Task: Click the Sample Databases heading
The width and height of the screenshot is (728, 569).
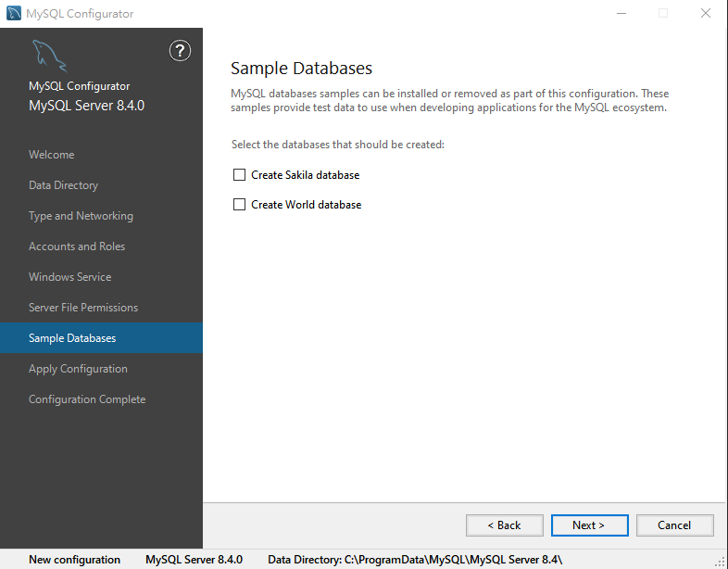Action: tap(301, 69)
